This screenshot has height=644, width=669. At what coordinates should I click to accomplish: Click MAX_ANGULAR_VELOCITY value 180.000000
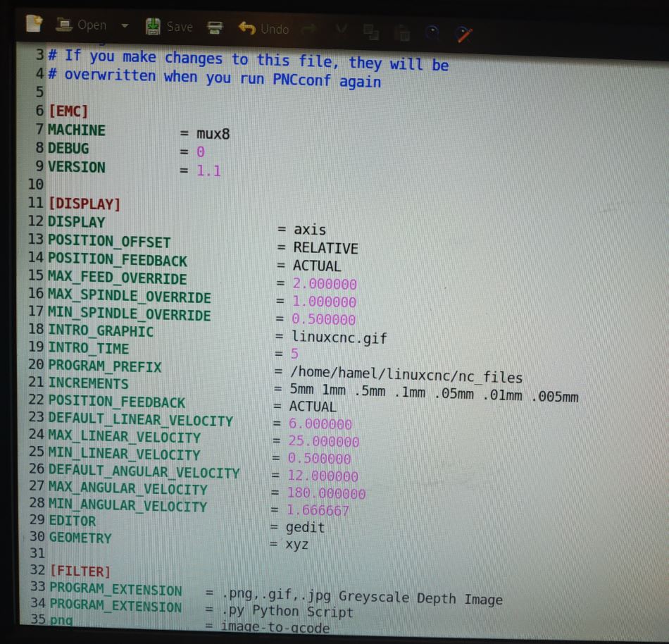326,493
